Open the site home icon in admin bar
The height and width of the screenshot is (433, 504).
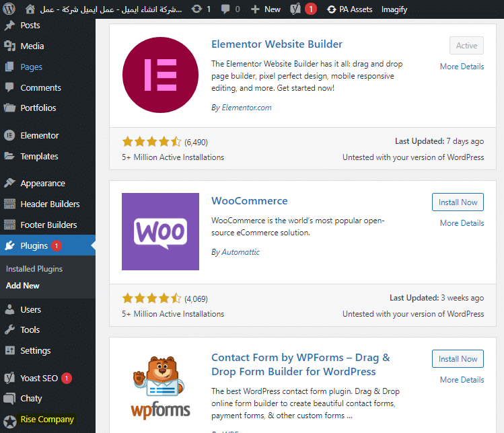click(30, 9)
